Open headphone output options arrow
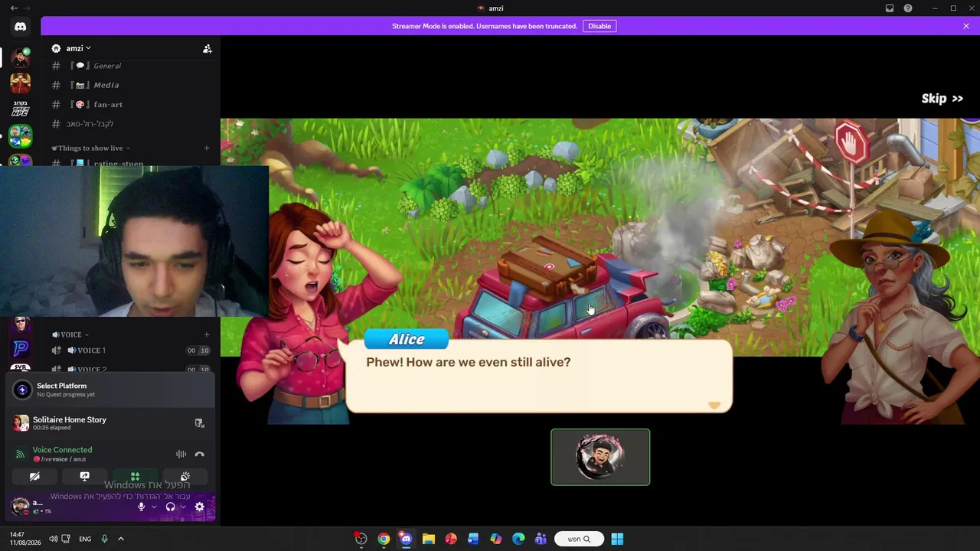Viewport: 980px width, 551px height. (x=183, y=507)
